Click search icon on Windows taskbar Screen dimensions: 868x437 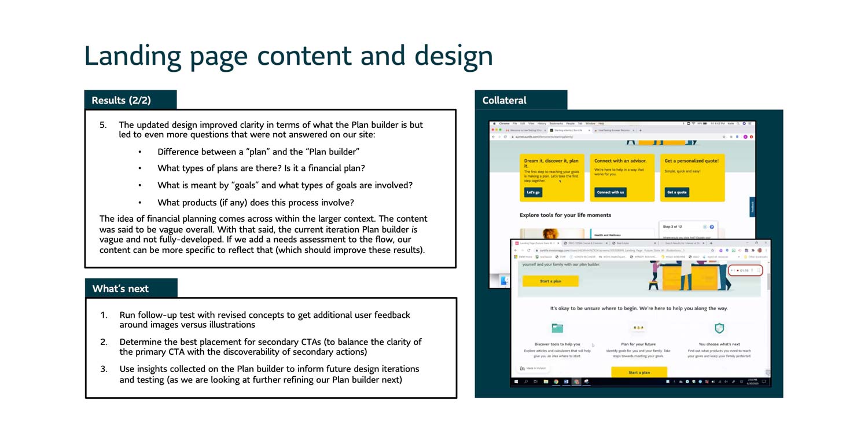click(x=526, y=381)
